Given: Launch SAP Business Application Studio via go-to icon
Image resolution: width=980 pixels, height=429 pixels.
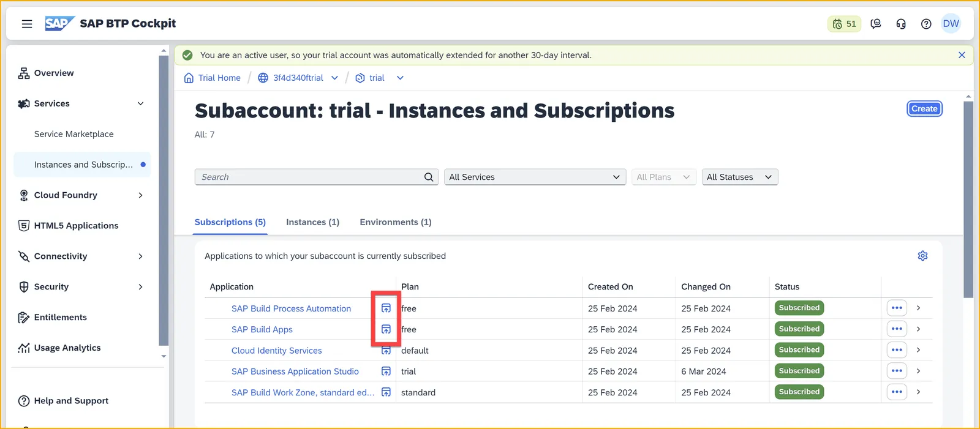Looking at the screenshot, I should point(386,371).
